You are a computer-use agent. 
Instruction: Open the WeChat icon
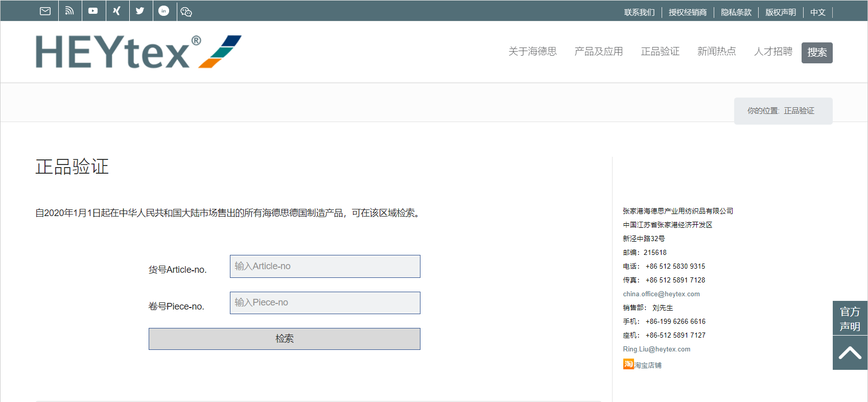coord(186,12)
